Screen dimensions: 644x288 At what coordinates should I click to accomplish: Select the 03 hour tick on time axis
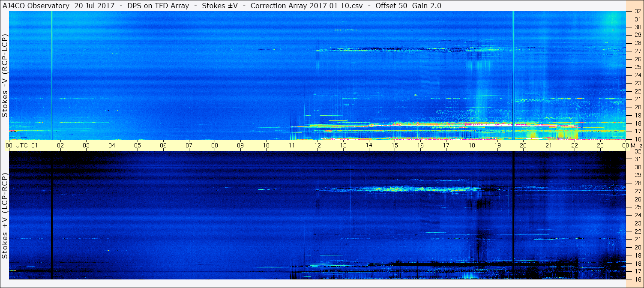tap(86, 145)
